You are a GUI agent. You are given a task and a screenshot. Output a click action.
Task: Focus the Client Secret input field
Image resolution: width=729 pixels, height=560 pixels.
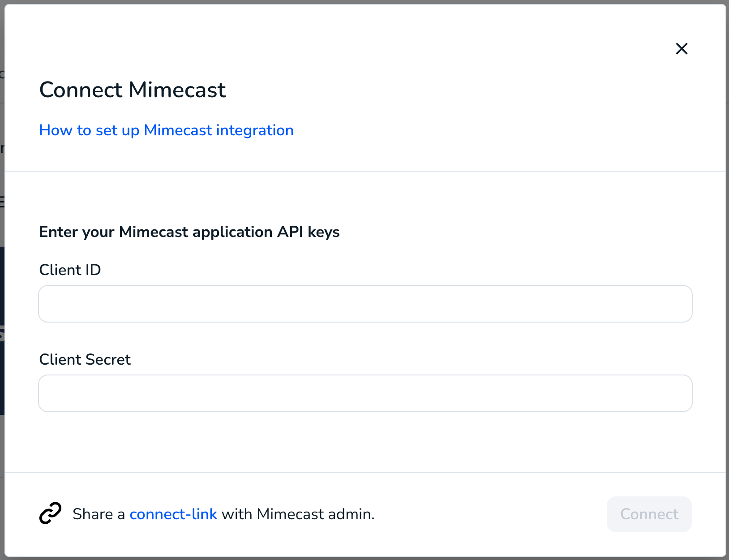click(x=365, y=393)
